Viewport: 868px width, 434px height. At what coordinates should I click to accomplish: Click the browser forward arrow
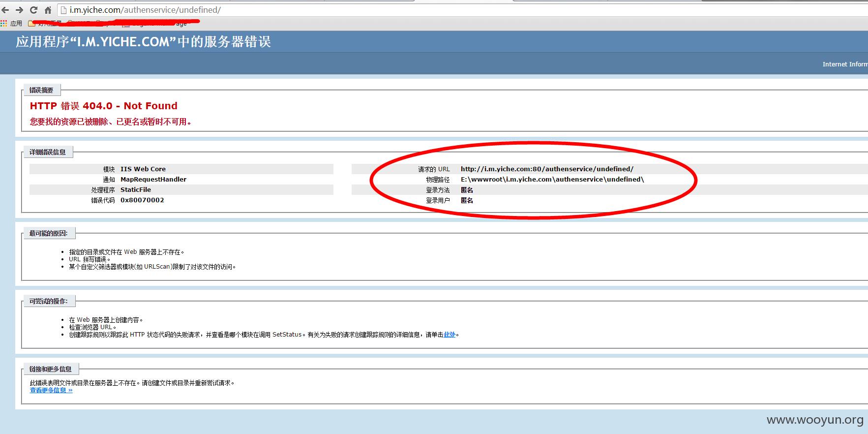(x=19, y=10)
